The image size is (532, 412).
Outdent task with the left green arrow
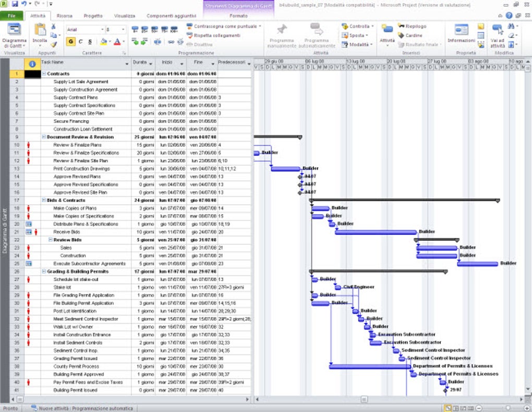(x=135, y=42)
